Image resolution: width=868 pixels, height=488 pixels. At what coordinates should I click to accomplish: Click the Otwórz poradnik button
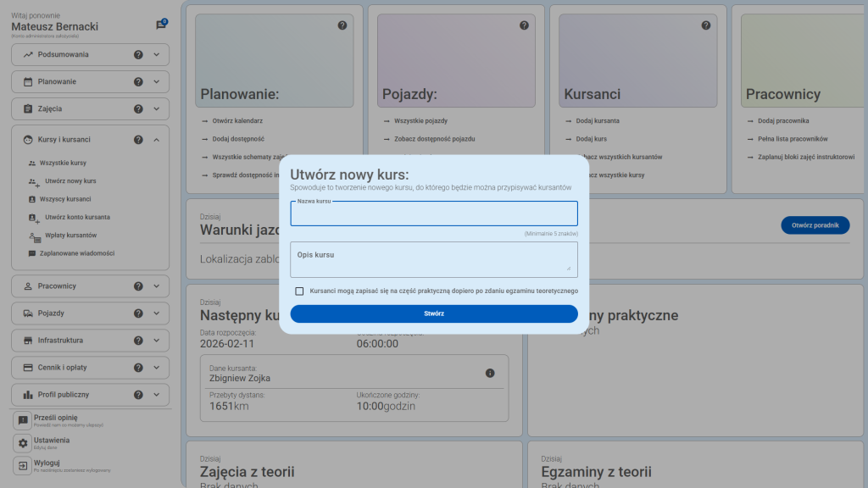tap(815, 225)
